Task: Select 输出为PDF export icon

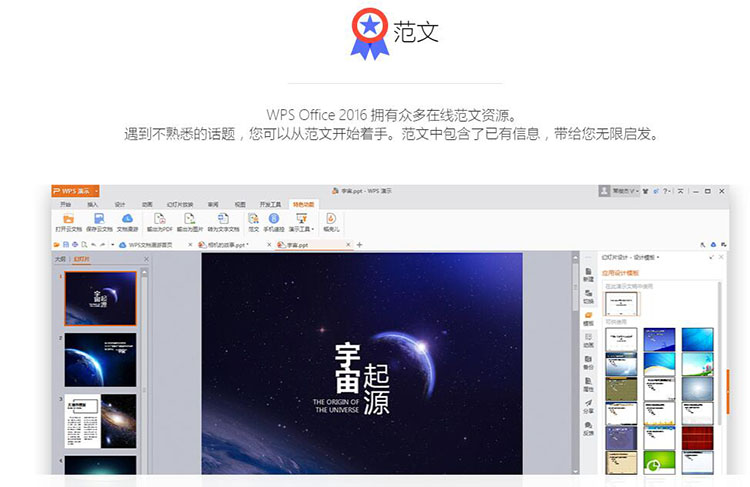Action: coord(161,219)
